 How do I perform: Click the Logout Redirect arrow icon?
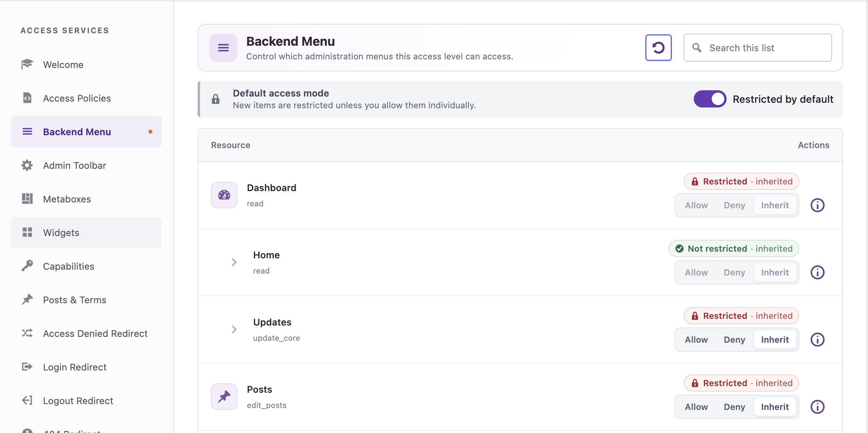coord(27,400)
